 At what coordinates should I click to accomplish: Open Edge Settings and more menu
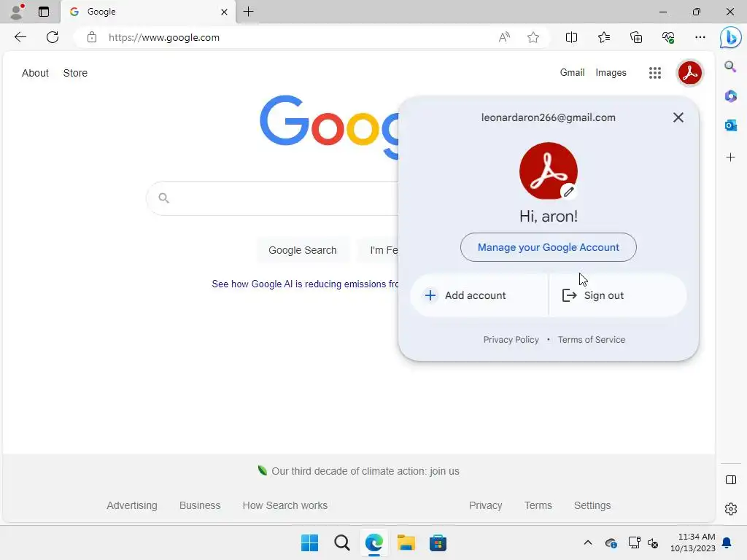(x=700, y=37)
